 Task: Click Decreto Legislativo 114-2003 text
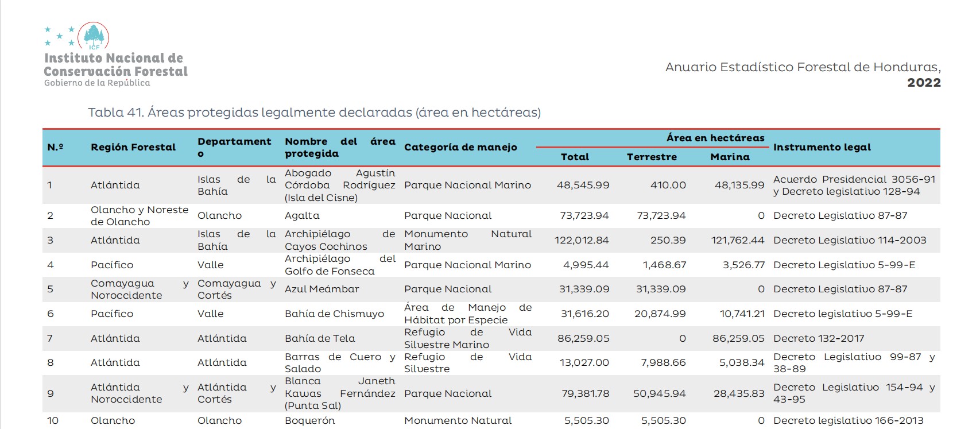click(850, 241)
